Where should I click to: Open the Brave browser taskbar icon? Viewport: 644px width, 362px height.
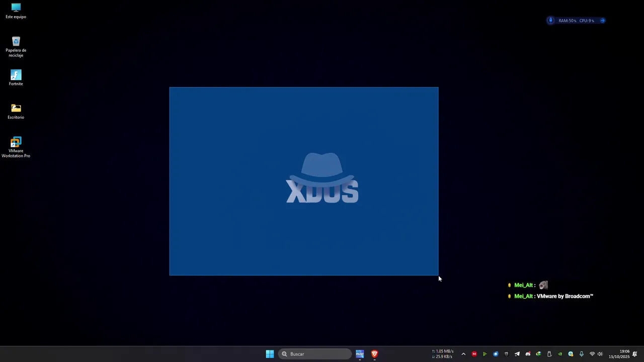click(x=374, y=354)
